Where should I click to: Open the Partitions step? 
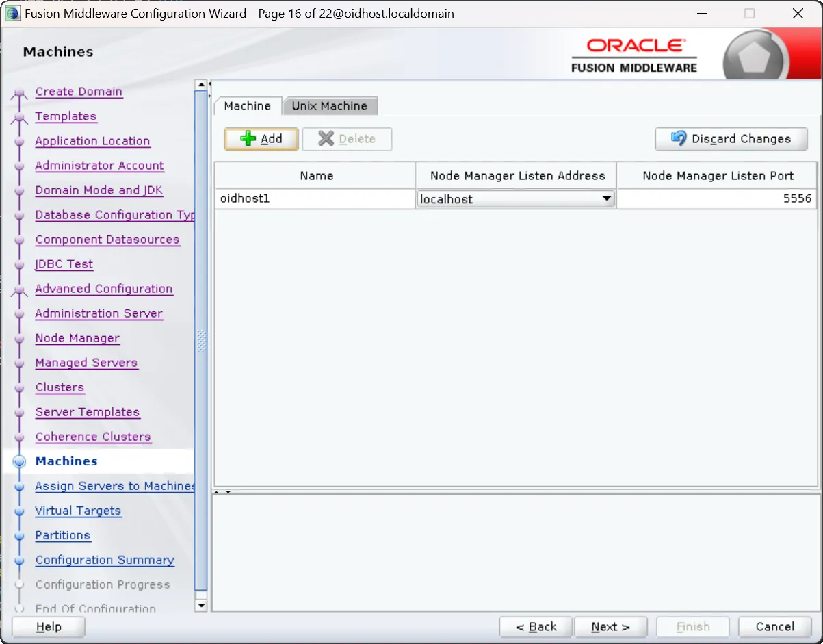coord(63,535)
